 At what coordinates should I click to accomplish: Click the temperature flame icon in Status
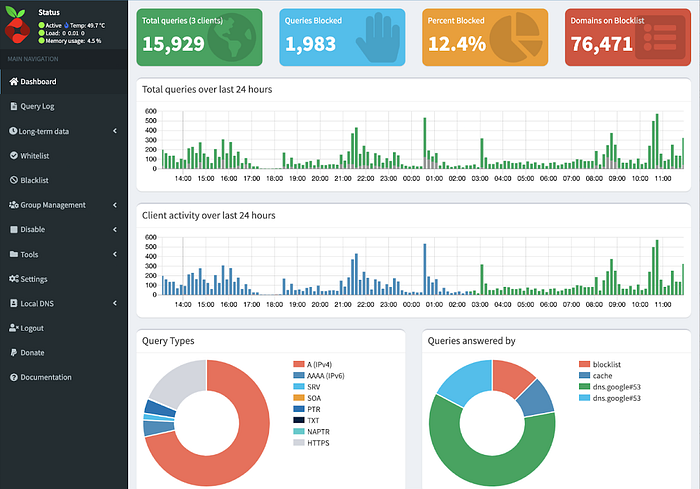67,25
